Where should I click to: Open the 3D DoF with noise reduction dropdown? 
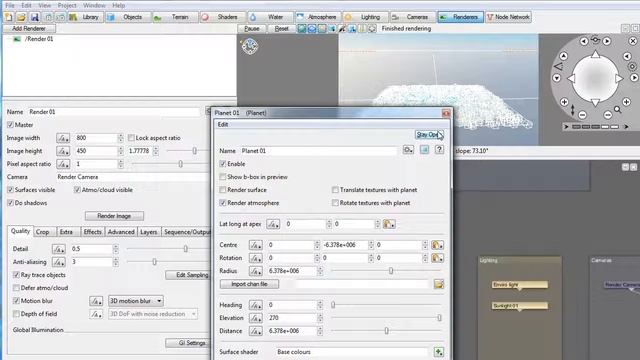(x=153, y=314)
